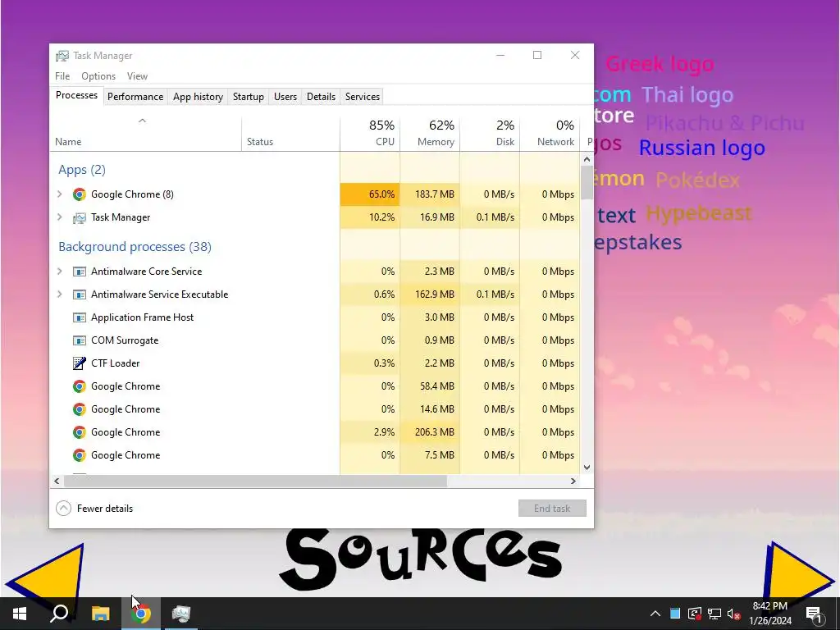Click the Greek logo link
The image size is (840, 630).
[x=660, y=64]
